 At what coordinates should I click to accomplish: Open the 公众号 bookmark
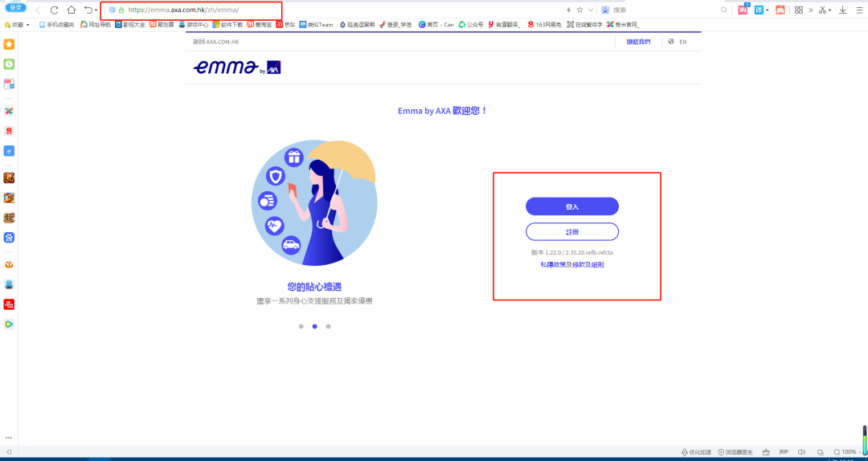pos(470,25)
